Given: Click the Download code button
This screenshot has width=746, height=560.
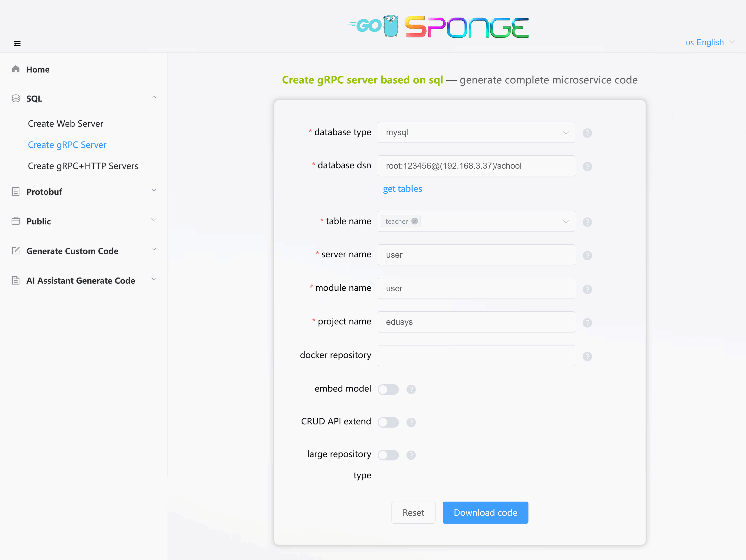Looking at the screenshot, I should pos(485,512).
